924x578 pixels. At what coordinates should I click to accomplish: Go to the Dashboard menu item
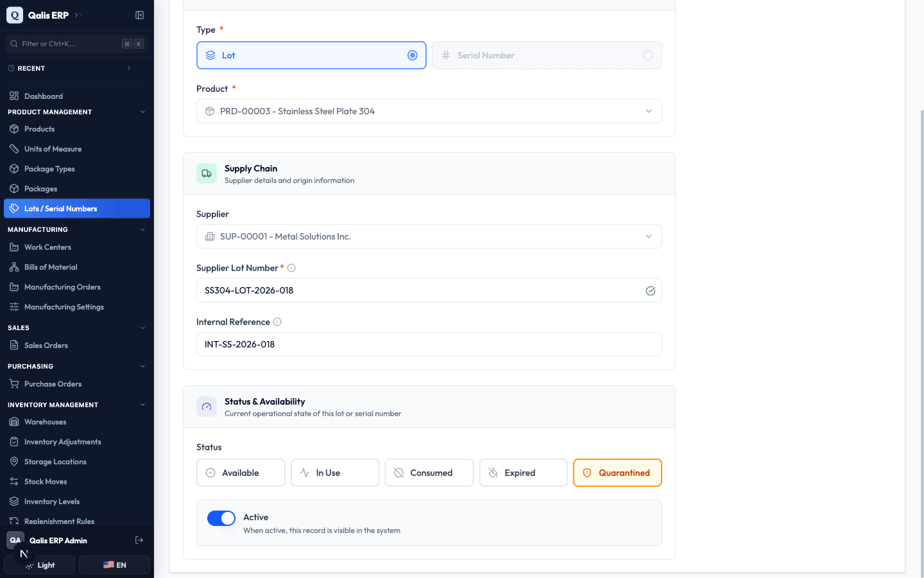[x=77, y=96]
